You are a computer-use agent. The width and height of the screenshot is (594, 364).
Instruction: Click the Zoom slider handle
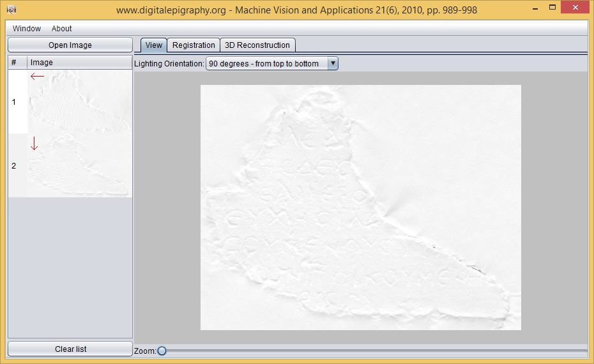tap(162, 351)
